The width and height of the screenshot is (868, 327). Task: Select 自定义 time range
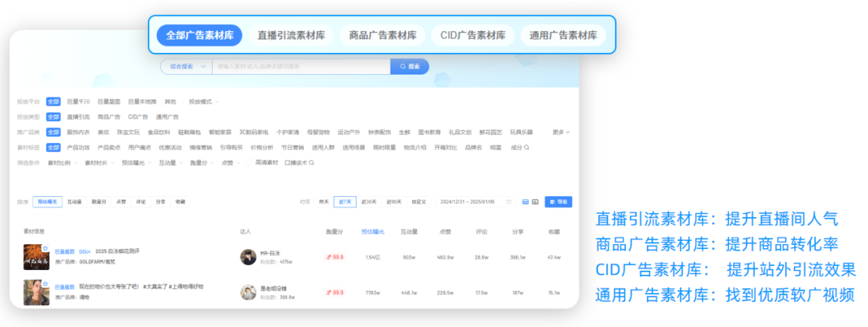[419, 202]
